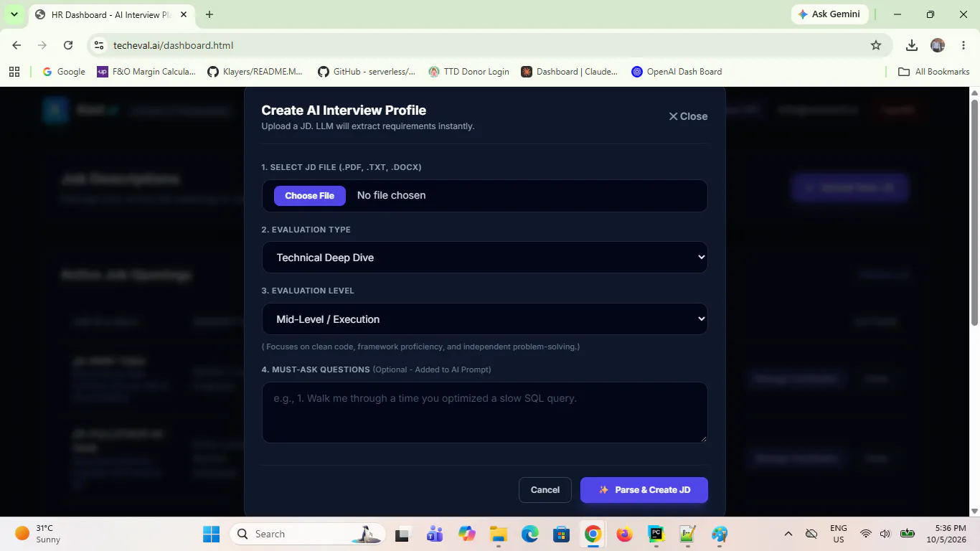Reload the dashboard page
Image resolution: width=980 pixels, height=551 pixels.
68,45
